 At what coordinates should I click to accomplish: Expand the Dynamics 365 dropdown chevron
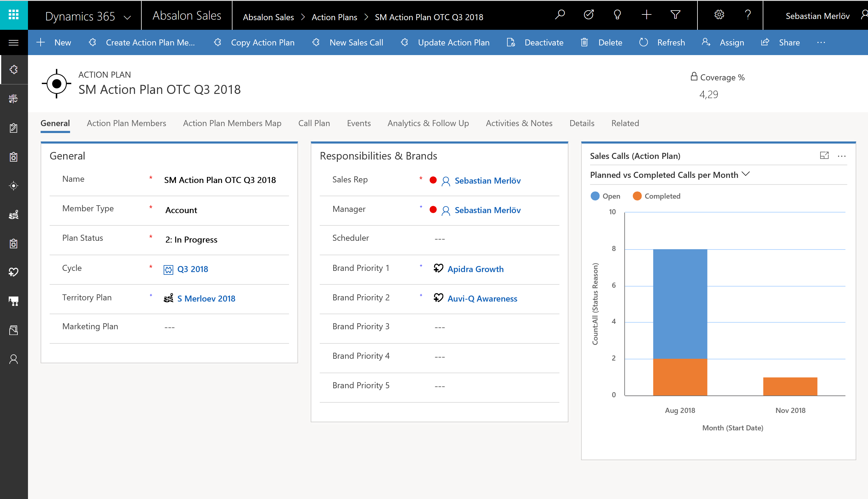[x=127, y=17]
